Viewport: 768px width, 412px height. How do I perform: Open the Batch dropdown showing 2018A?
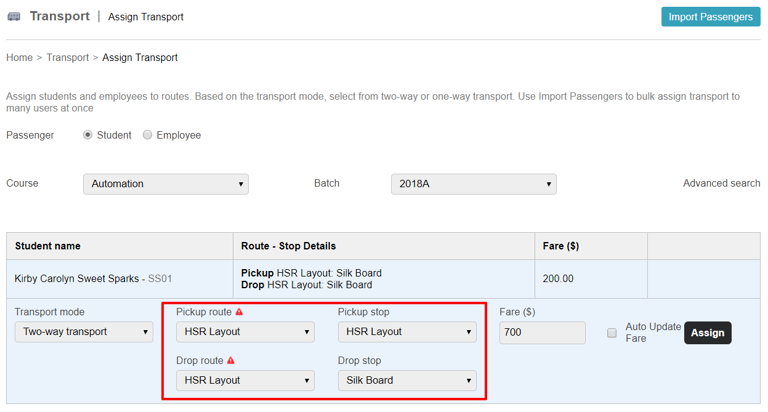point(473,184)
